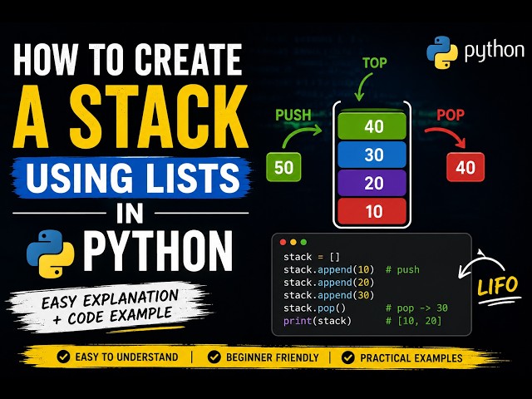Screen dimensions: 532x399
Task: Click the "EASY TO UNDERSTAND" label
Action: (126, 357)
